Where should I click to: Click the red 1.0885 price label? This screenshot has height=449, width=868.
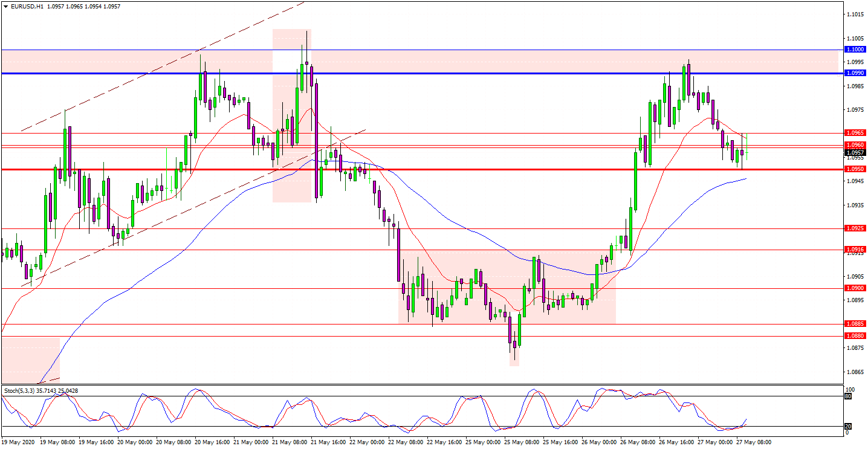(855, 324)
